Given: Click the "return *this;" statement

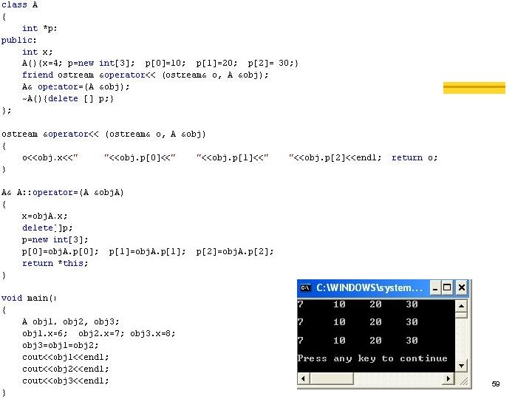Looking at the screenshot, I should coord(55,263).
